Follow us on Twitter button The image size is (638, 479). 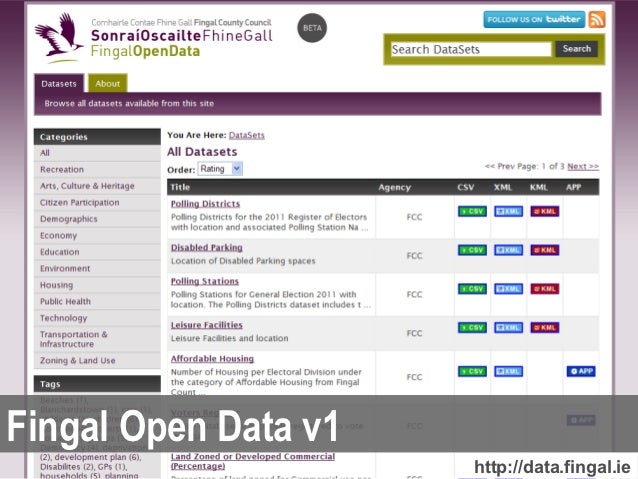pos(534,19)
